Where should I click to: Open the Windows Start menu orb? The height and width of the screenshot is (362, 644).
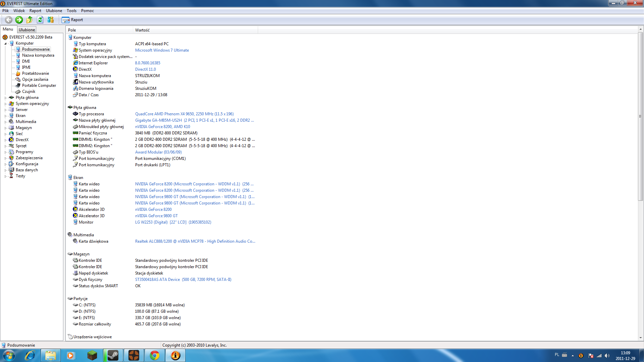click(9, 355)
